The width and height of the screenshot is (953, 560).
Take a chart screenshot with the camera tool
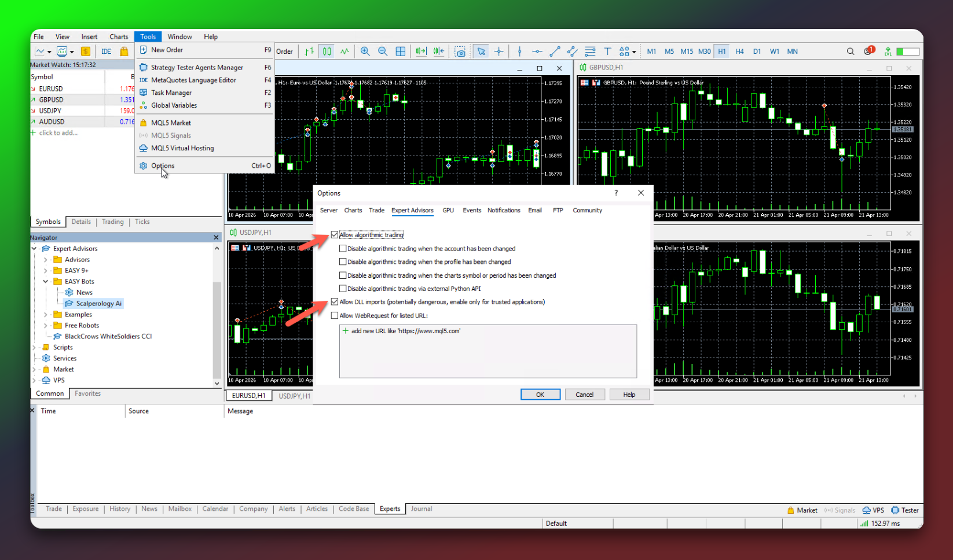(x=460, y=51)
